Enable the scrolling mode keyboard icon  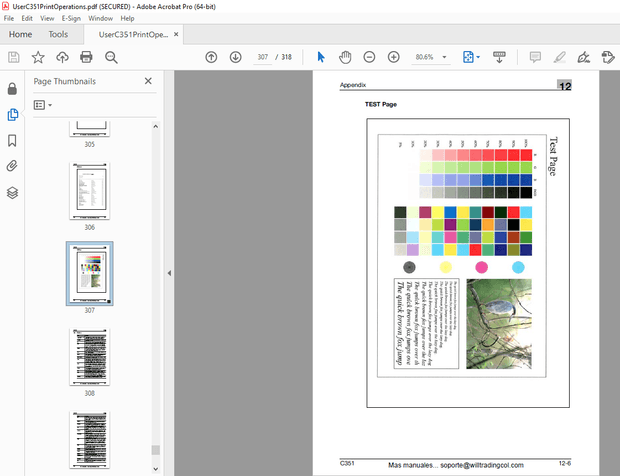click(499, 57)
